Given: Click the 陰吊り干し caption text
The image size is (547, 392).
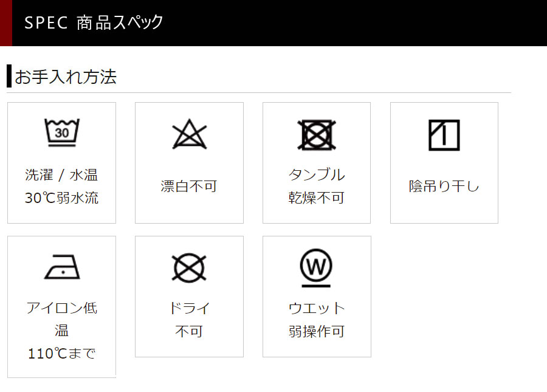Looking at the screenshot, I should (x=444, y=186).
